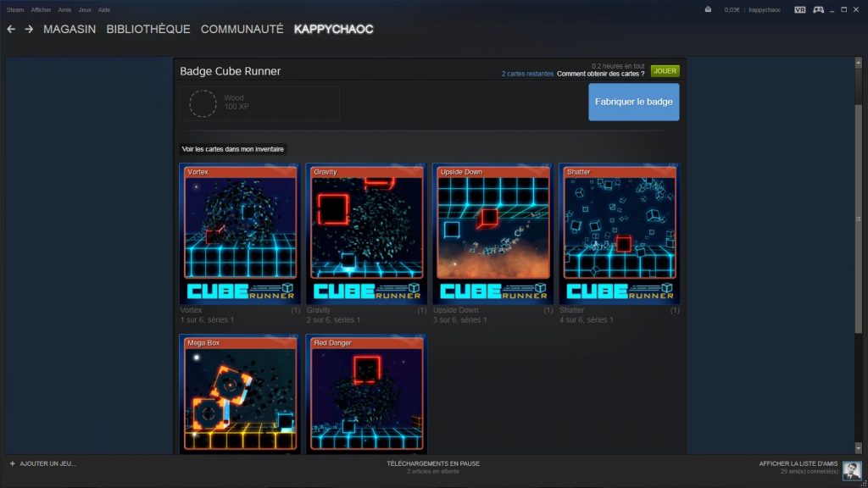The width and height of the screenshot is (868, 488).
Task: Enter SteamVR mode via VR icon
Action: [799, 9]
